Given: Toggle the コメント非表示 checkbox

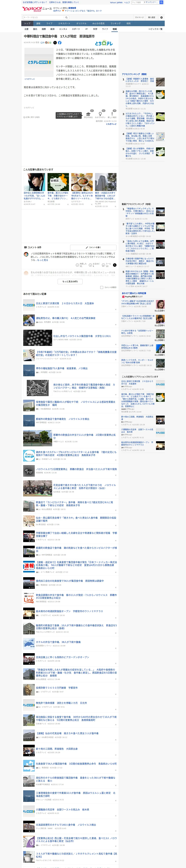Looking at the screenshot, I should [x=102, y=287].
